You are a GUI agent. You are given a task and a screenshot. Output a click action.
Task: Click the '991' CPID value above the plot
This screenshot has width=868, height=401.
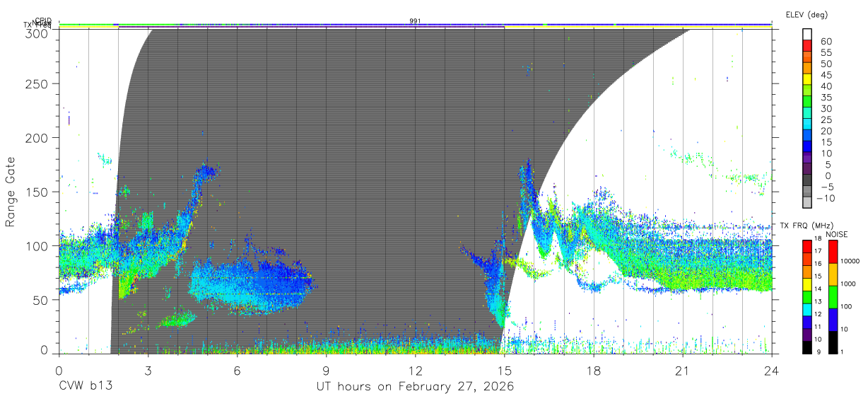415,21
